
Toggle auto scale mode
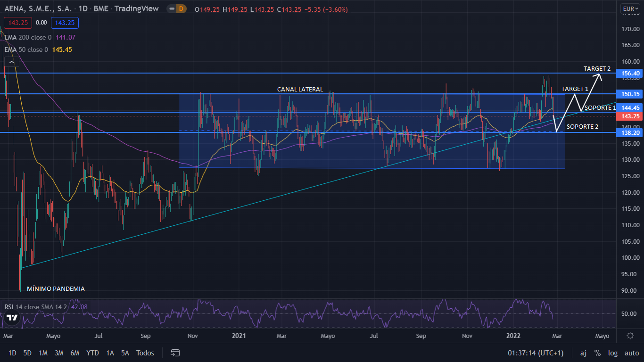pyautogui.click(x=631, y=353)
